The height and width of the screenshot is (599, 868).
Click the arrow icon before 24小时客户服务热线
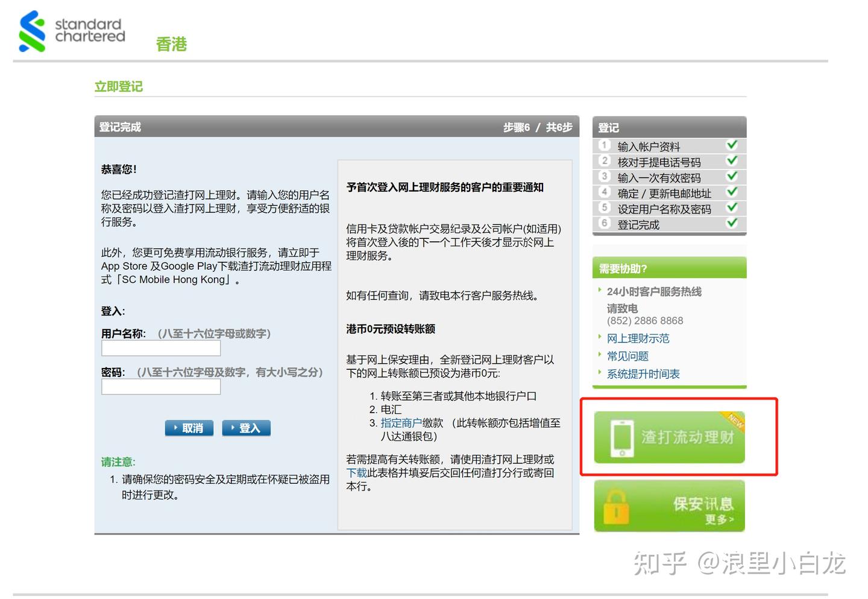(x=600, y=291)
